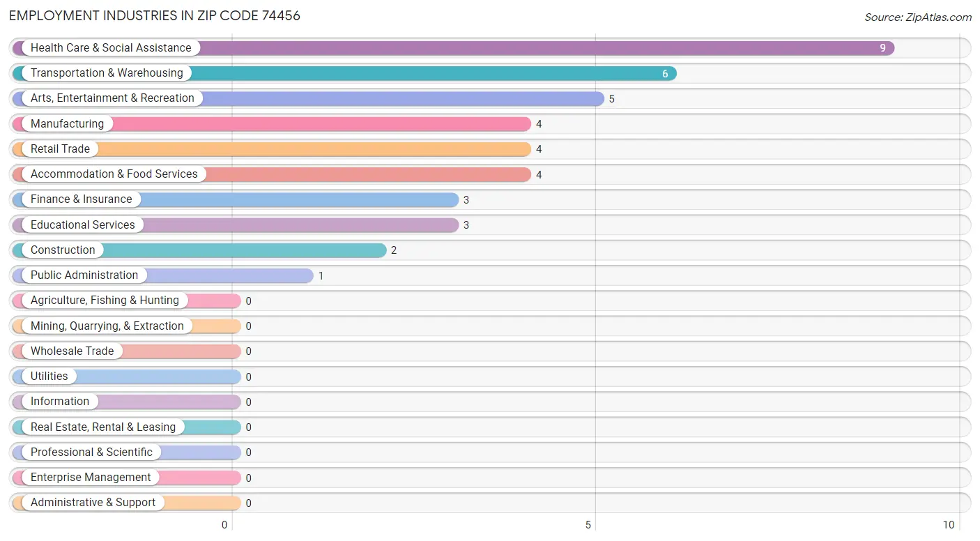Select the Manufacturing label

tap(67, 123)
